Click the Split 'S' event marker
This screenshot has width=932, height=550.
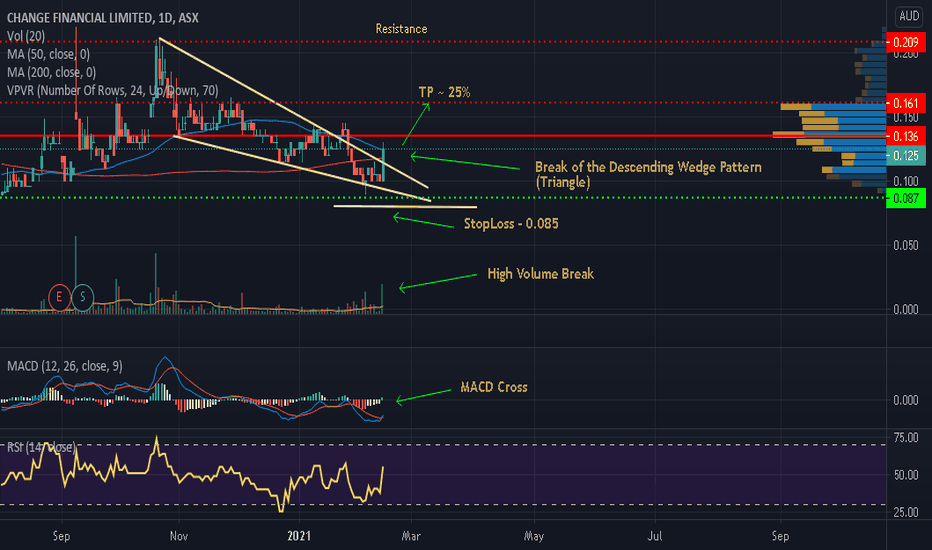point(83,297)
